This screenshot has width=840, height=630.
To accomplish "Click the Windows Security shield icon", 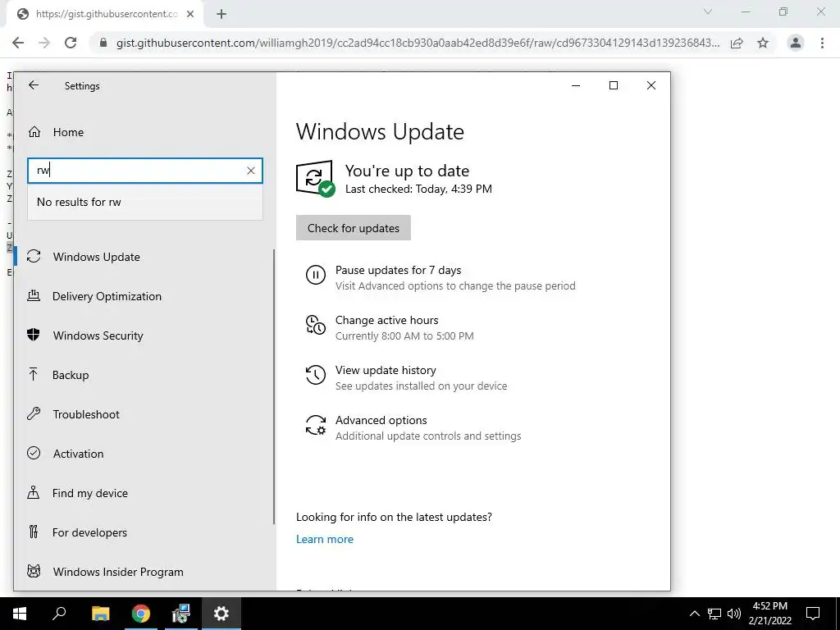I will tap(33, 336).
